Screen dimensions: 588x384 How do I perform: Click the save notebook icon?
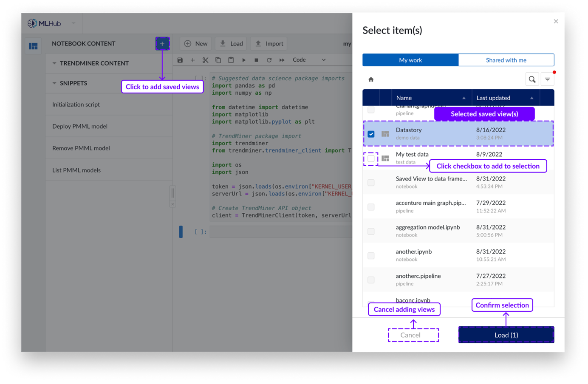pos(180,60)
